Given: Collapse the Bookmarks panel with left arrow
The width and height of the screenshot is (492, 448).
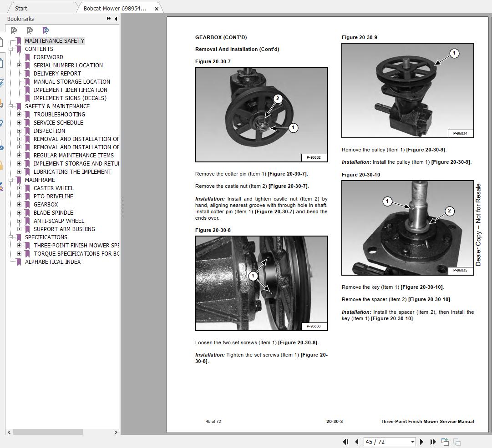Looking at the screenshot, I should 116,19.
